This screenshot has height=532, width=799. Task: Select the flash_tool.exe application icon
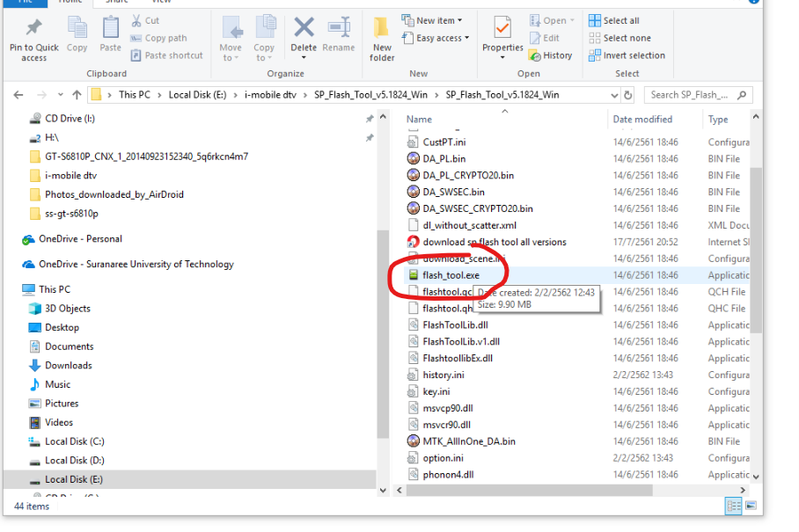click(413, 275)
